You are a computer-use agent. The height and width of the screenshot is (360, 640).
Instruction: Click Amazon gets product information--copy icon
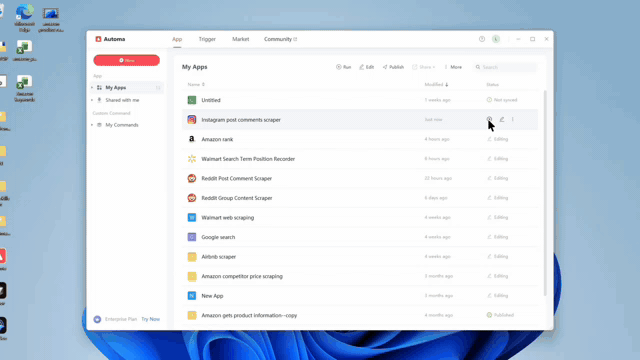(x=192, y=316)
